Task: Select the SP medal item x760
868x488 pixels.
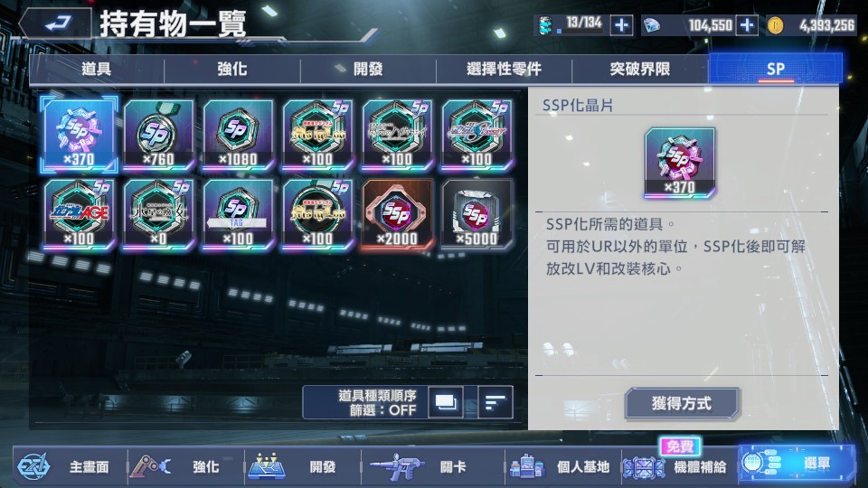Action: pos(158,135)
